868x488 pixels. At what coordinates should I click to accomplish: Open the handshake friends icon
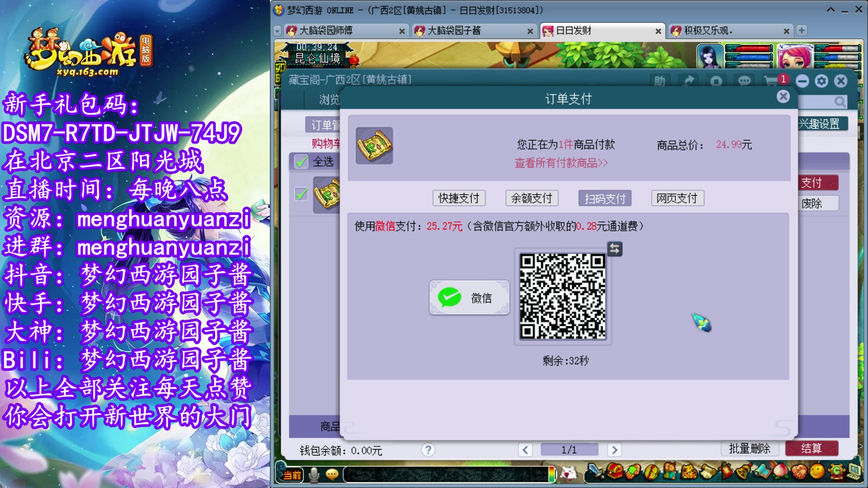(x=799, y=472)
